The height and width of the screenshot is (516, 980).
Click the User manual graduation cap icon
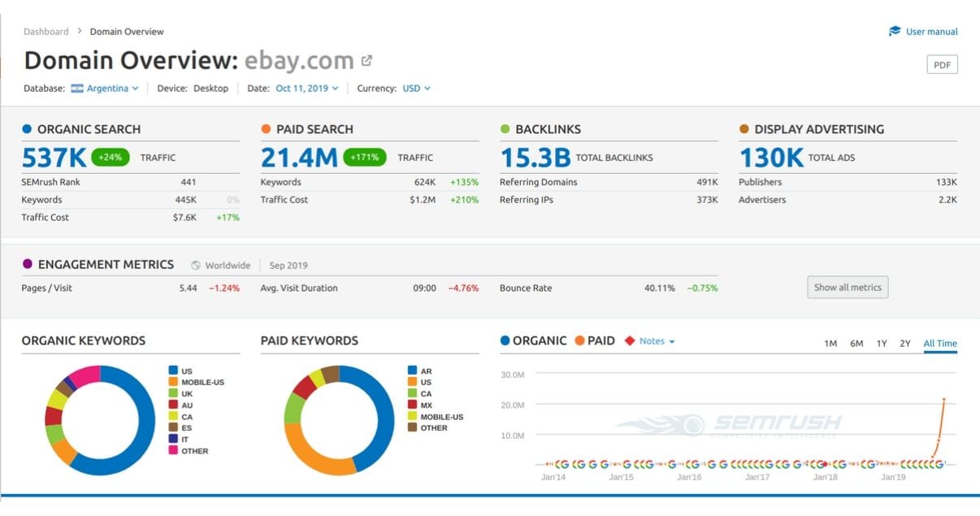point(895,32)
